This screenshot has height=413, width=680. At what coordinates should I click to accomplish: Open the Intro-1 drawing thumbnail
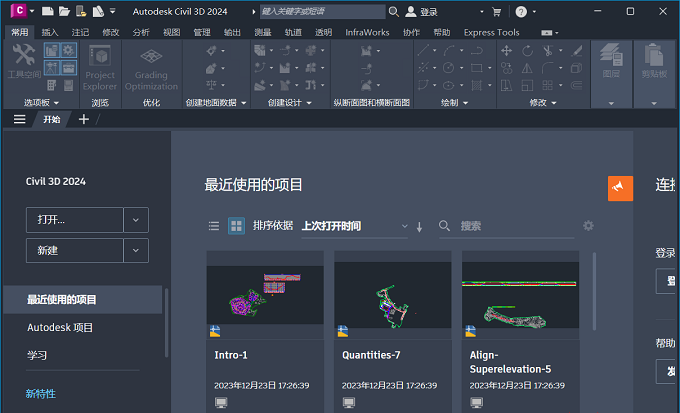click(265, 295)
